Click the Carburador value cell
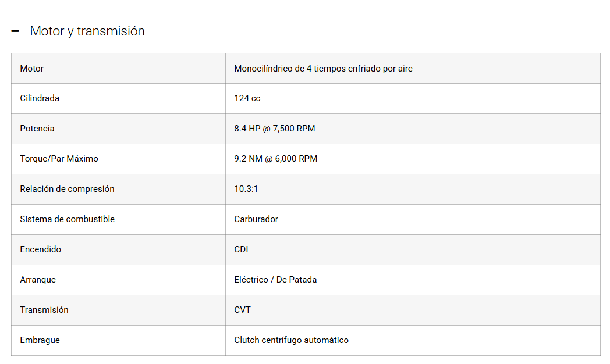 coord(256,219)
